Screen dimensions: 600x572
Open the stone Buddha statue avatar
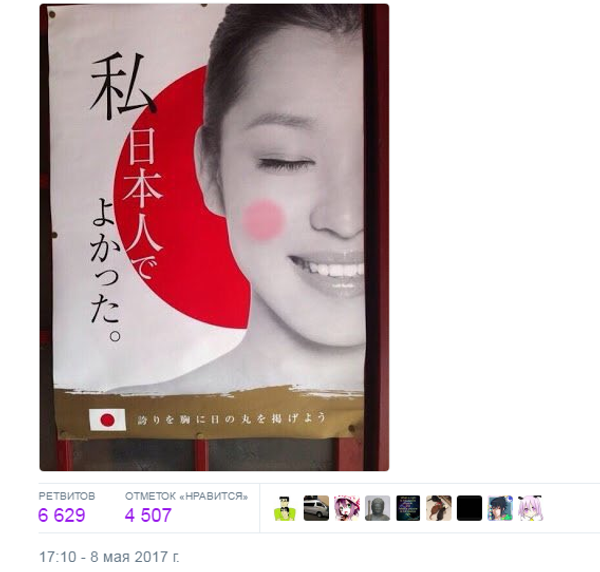point(377,508)
